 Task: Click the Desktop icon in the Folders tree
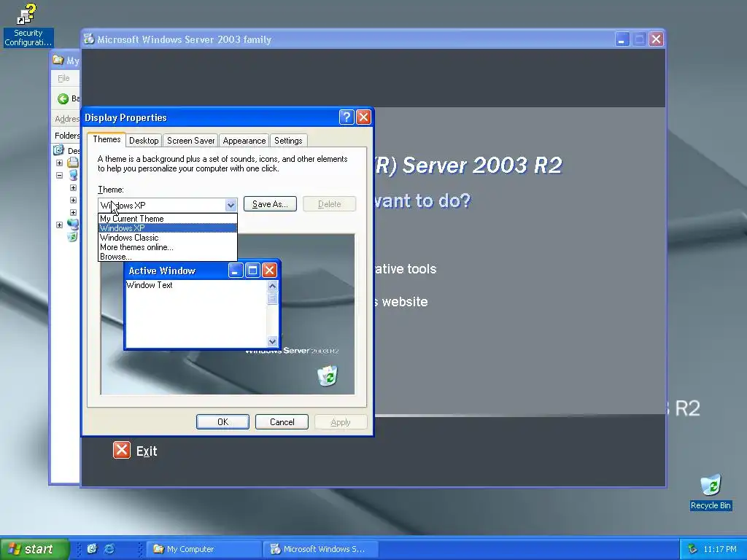tap(58, 150)
